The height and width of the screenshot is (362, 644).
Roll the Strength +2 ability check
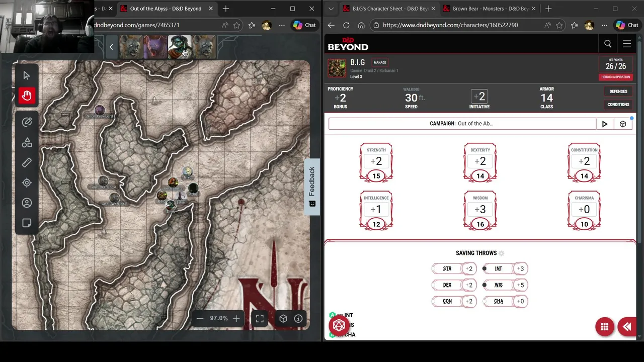point(376,161)
